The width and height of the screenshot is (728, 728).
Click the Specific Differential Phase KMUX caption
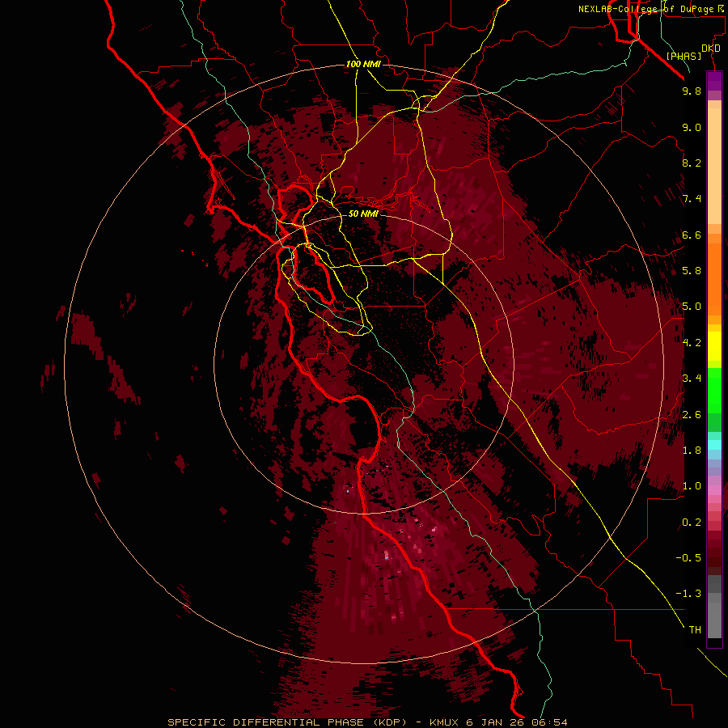[x=367, y=722]
